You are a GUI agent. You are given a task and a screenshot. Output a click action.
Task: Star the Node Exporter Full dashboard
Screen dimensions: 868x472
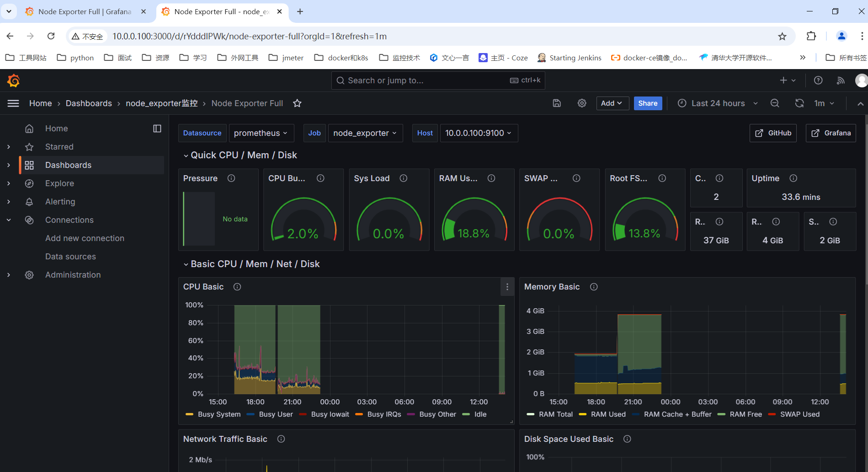coord(297,103)
